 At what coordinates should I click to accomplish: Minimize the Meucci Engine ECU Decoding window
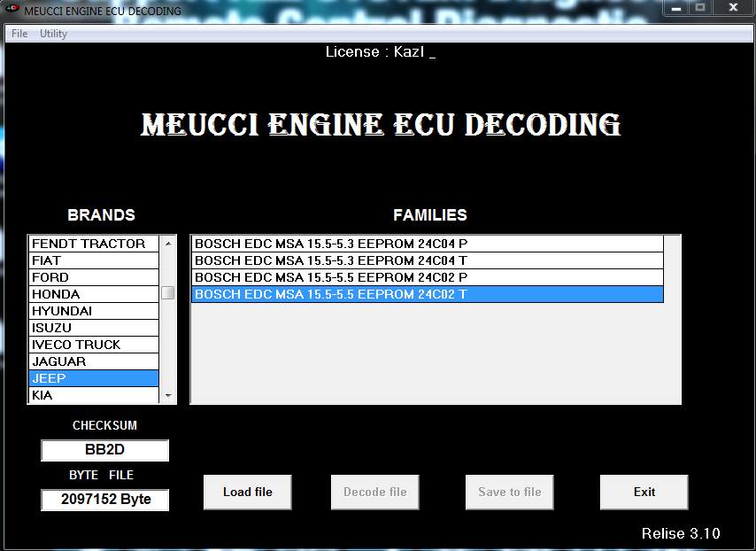click(x=676, y=8)
